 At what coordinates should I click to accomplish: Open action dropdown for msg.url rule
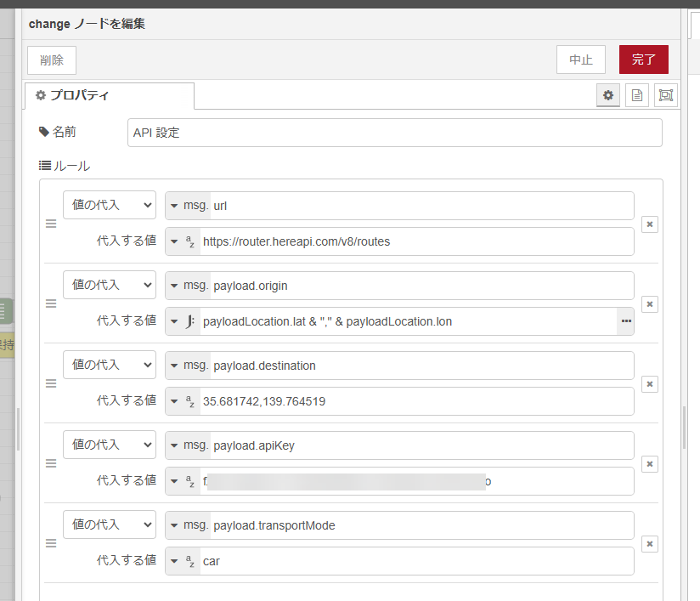[x=110, y=205]
